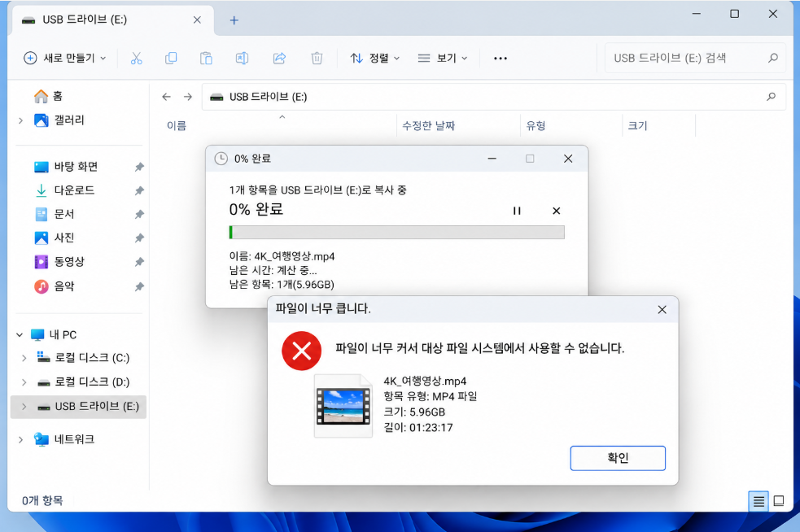The height and width of the screenshot is (532, 800).
Task: Open 다운로드 folder in the sidebar
Action: pos(64,190)
